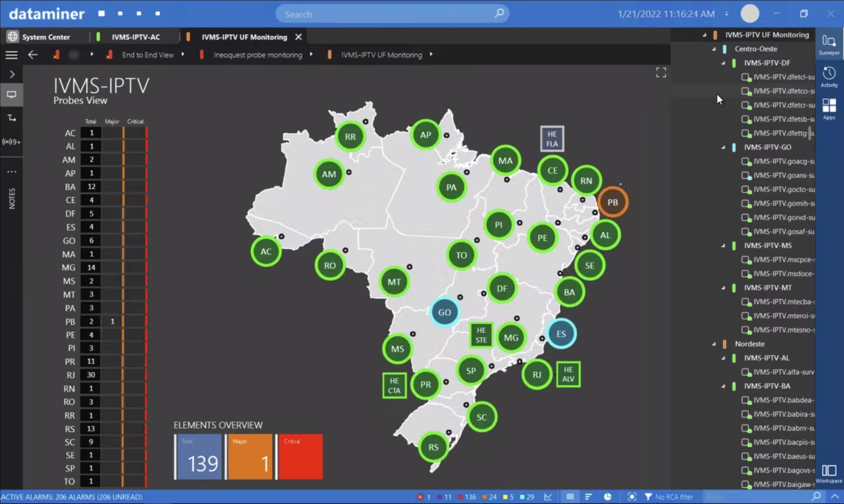844x504 pixels.
Task: Select the IVMS-IPTV UF Monitoring tab
Action: tap(244, 37)
